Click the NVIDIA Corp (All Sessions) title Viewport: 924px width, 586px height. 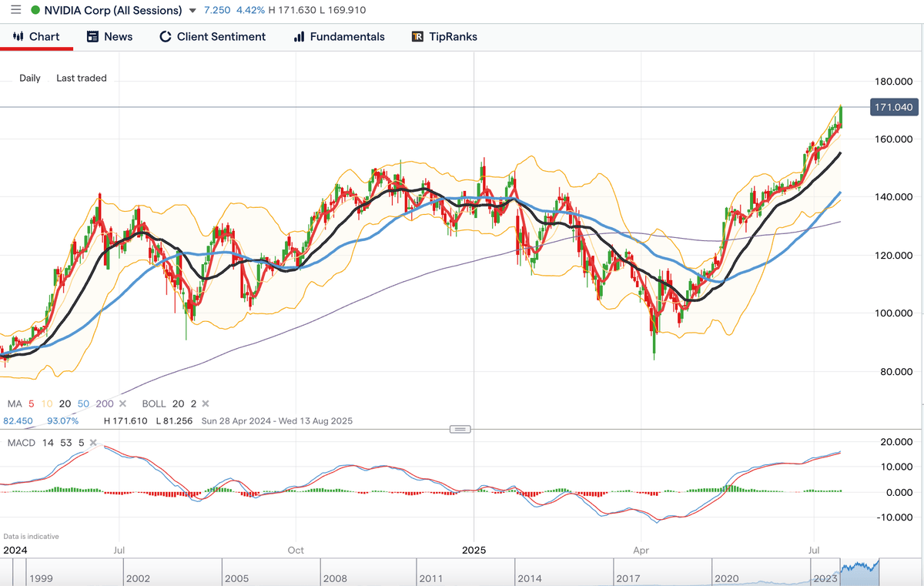(113, 11)
